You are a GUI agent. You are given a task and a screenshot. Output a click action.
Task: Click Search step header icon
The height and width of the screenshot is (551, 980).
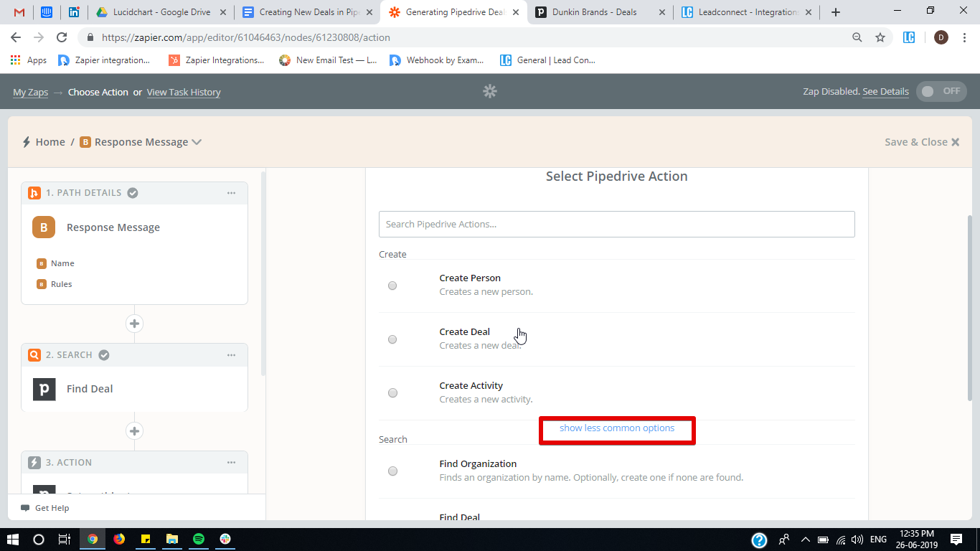(x=34, y=354)
